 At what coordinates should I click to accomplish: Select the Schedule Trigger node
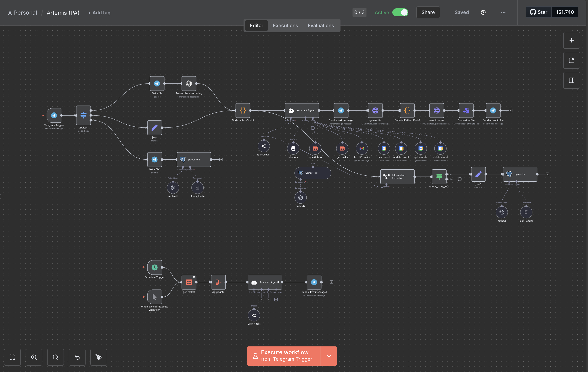point(154,267)
